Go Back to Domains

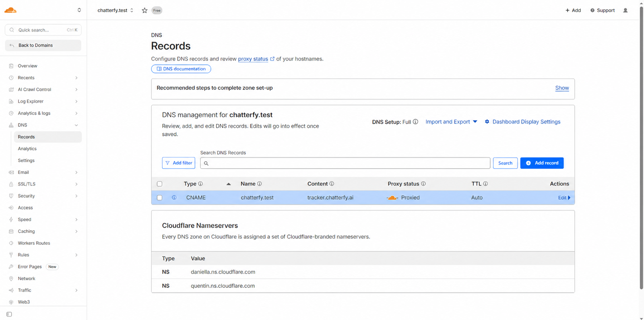(43, 45)
